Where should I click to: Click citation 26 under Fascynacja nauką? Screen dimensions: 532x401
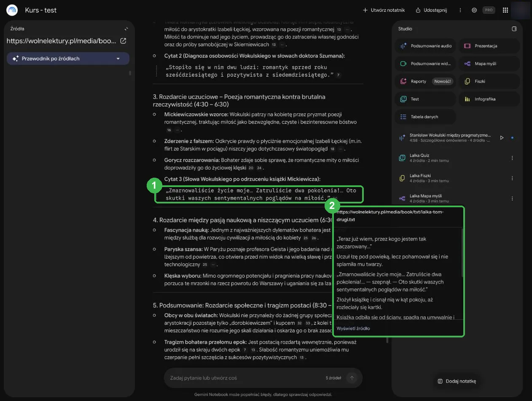pos(314,238)
